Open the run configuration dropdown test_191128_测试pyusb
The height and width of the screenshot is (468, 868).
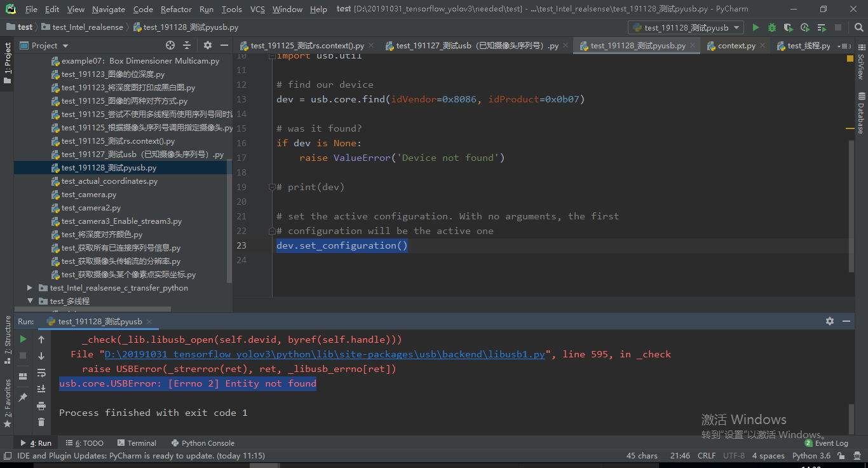686,27
